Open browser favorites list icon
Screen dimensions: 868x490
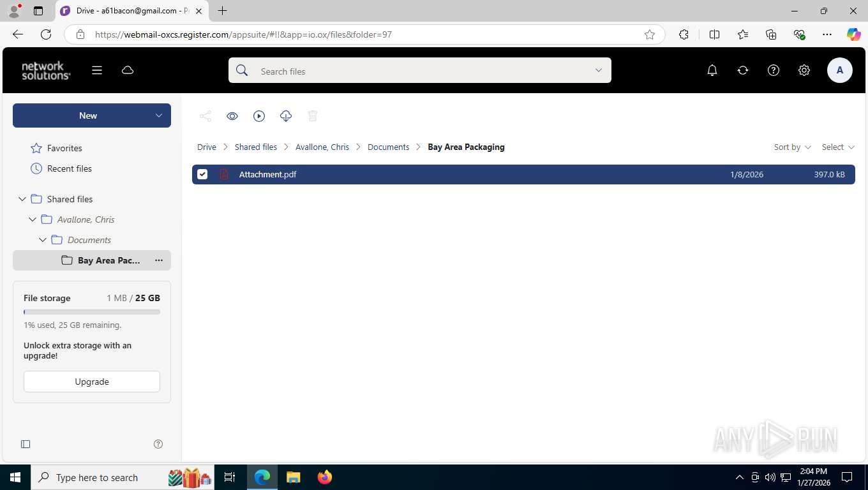tap(743, 34)
